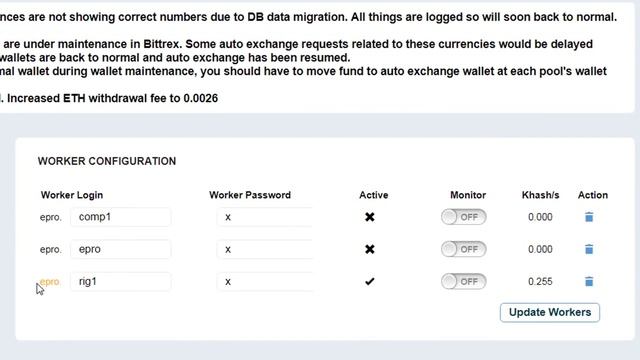
Task: Click the inactive X icon for epro worker
Action: pos(369,249)
